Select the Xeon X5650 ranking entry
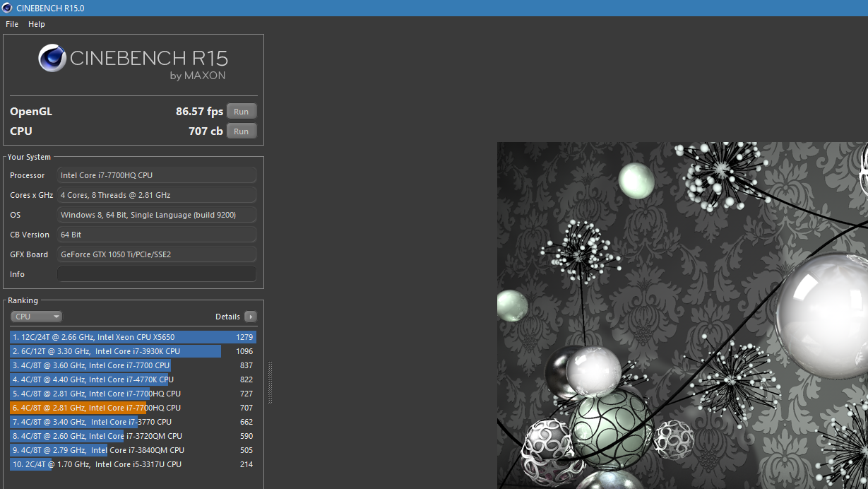Screen dimensions: 868x489 tap(133, 337)
